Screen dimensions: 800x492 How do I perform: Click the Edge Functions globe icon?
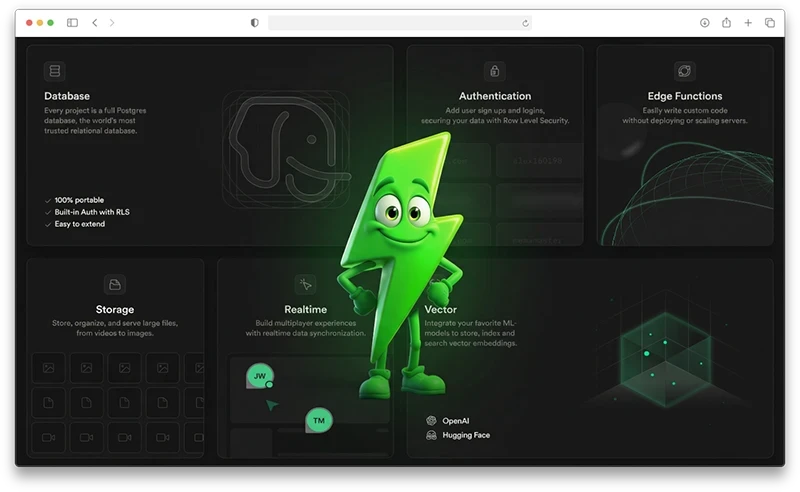[685, 71]
